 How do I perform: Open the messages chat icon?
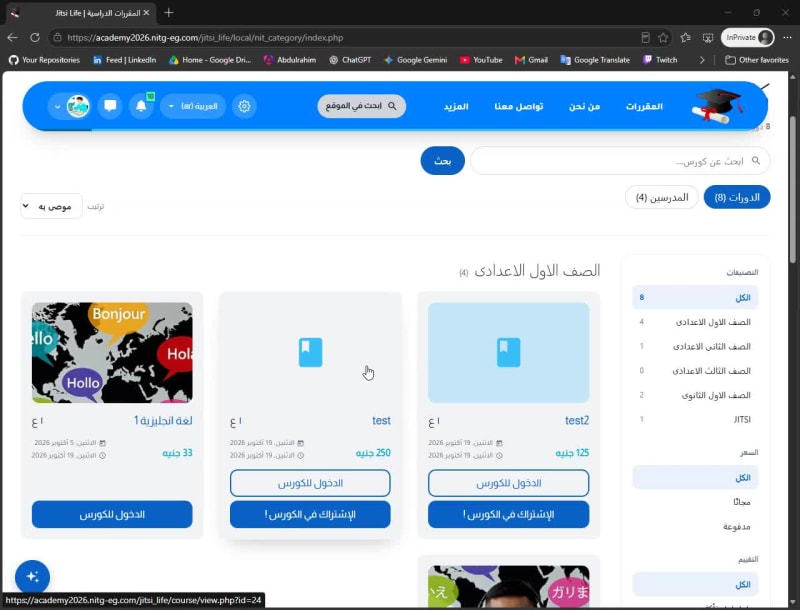coord(110,106)
